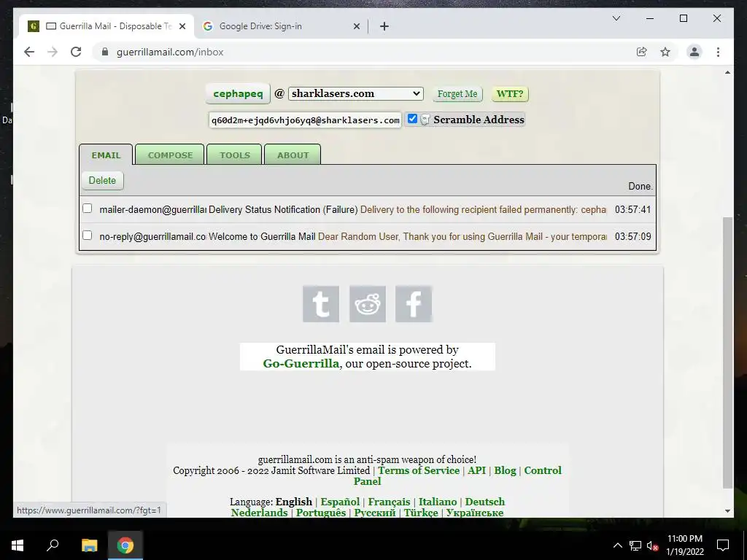Image resolution: width=747 pixels, height=560 pixels.
Task: Click the Tumblr share icon
Action: pos(321,304)
